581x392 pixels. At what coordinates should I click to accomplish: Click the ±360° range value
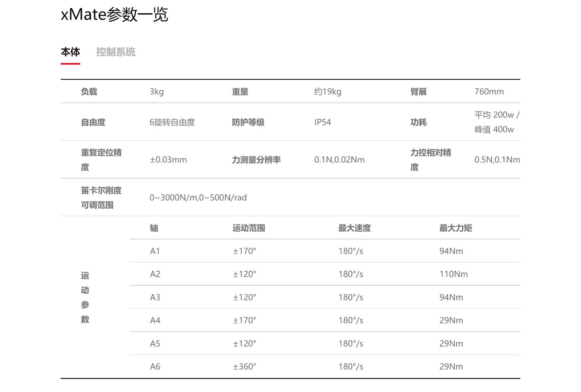coord(245,367)
